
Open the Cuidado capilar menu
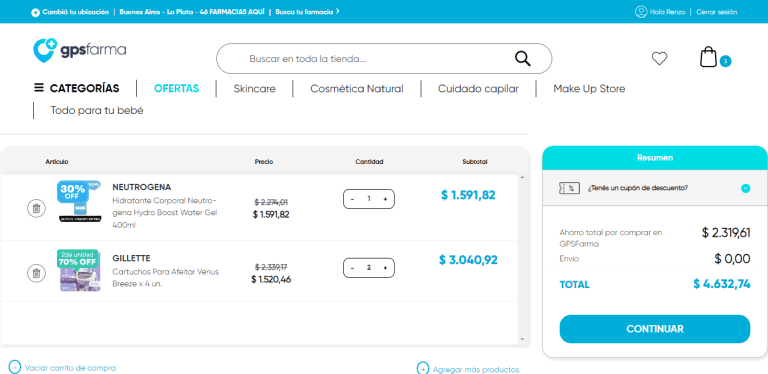pyautogui.click(x=478, y=89)
